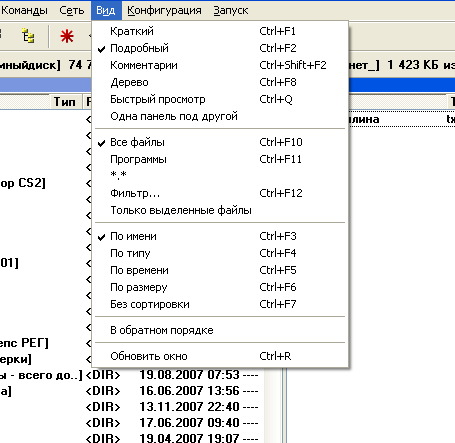Select the checked Все файлы filter

[220, 142]
